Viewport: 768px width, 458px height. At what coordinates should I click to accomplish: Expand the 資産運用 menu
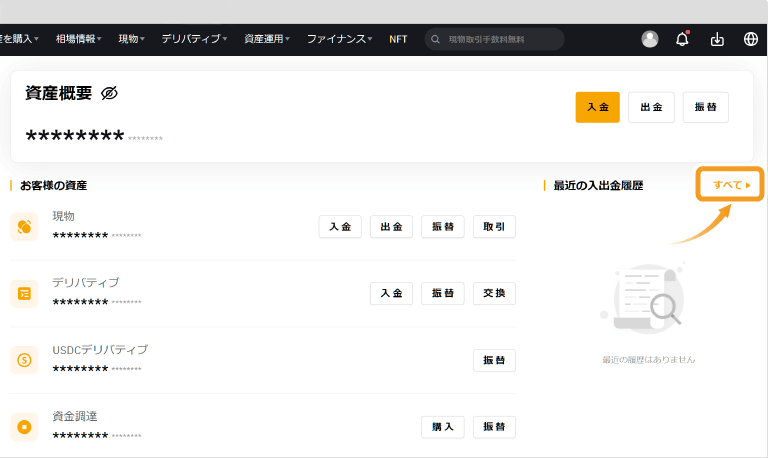click(267, 39)
